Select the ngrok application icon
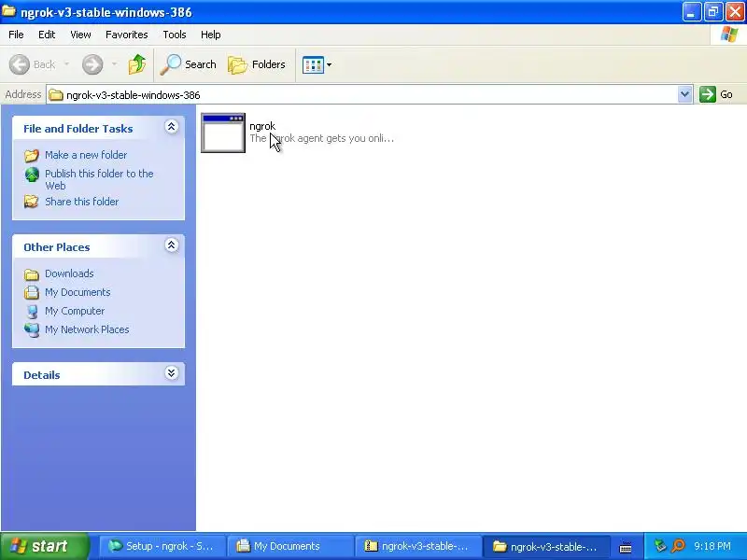The height and width of the screenshot is (560, 747). (223, 133)
